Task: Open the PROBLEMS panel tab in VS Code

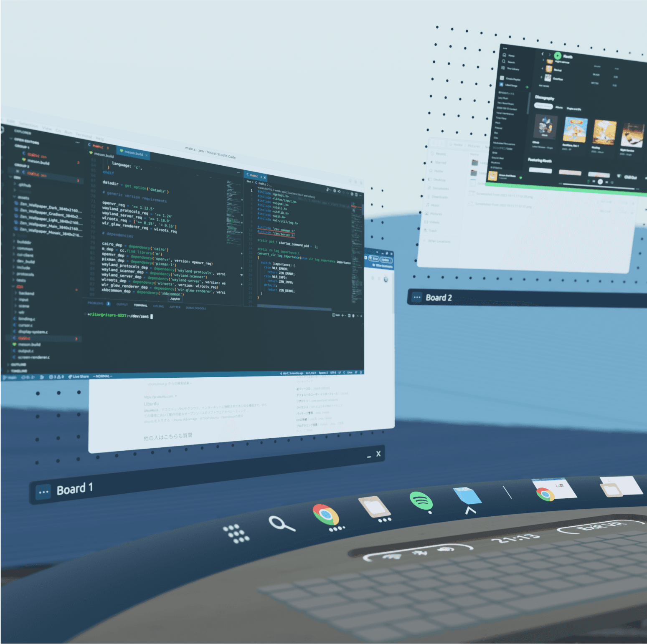Action: click(99, 303)
